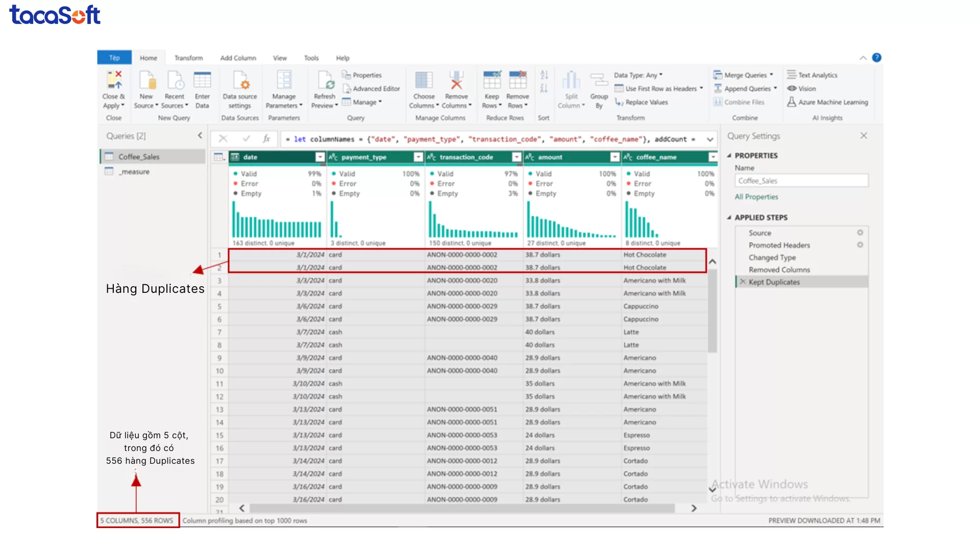This screenshot has height=551, width=980.
Task: Open date column filter dropdown
Action: tap(320, 157)
